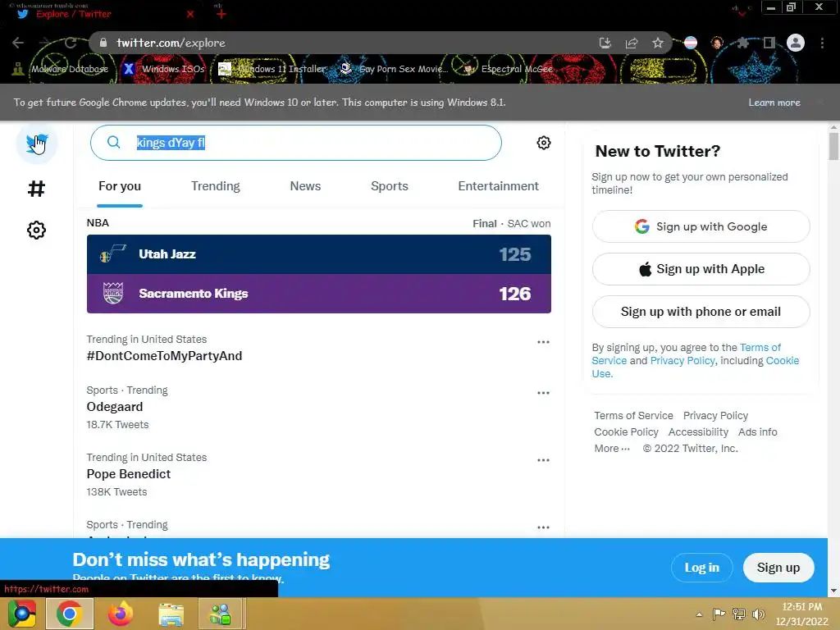Click the Chrome back arrow

click(18, 43)
